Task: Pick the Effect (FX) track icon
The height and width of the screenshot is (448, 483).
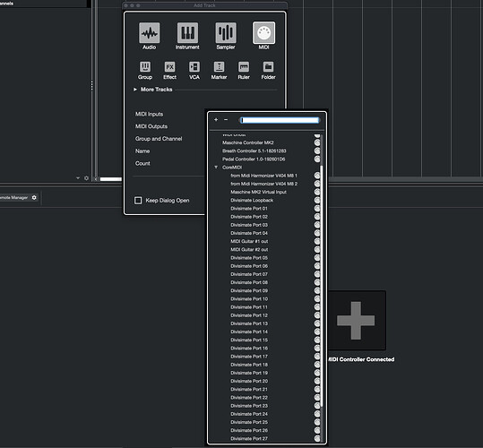Action: point(169,67)
